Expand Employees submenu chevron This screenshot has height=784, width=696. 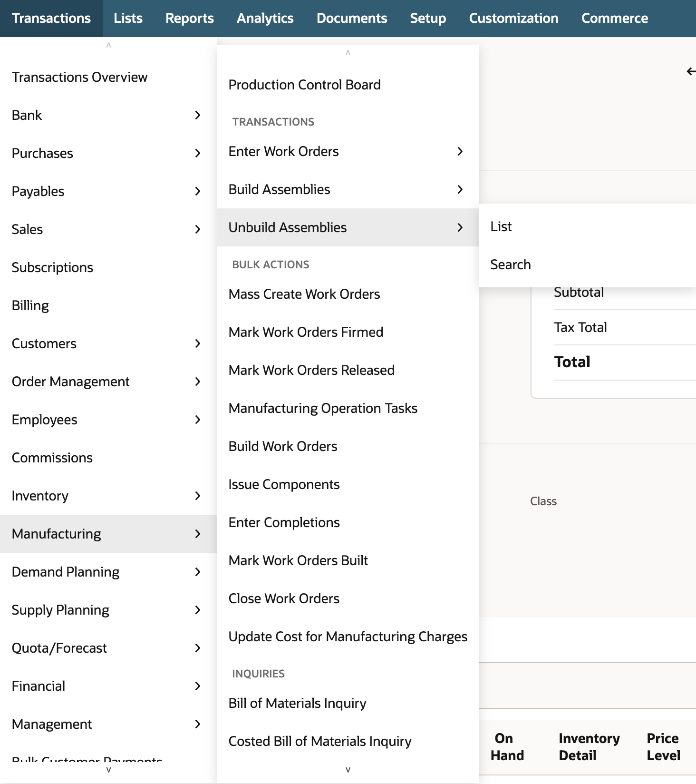coord(198,420)
